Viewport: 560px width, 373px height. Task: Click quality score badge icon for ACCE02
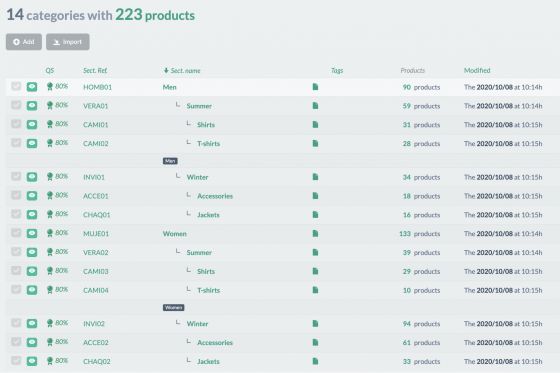pos(50,342)
